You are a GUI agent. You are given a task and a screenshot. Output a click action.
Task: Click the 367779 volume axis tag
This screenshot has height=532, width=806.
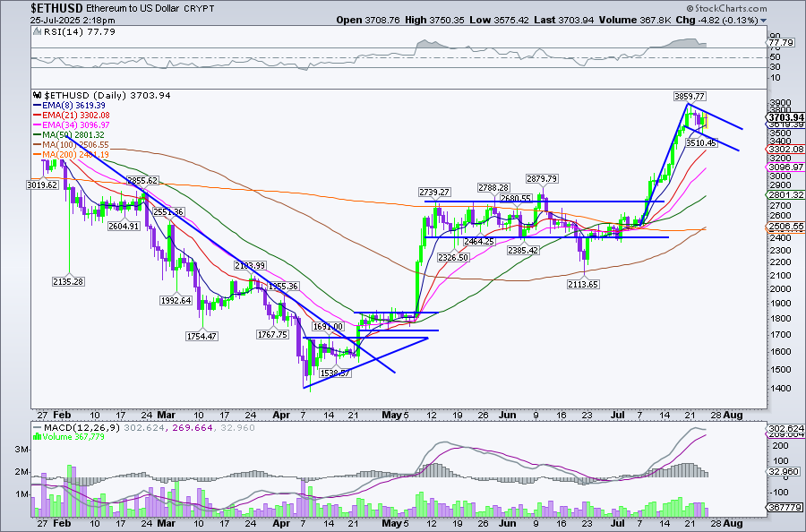click(x=785, y=507)
